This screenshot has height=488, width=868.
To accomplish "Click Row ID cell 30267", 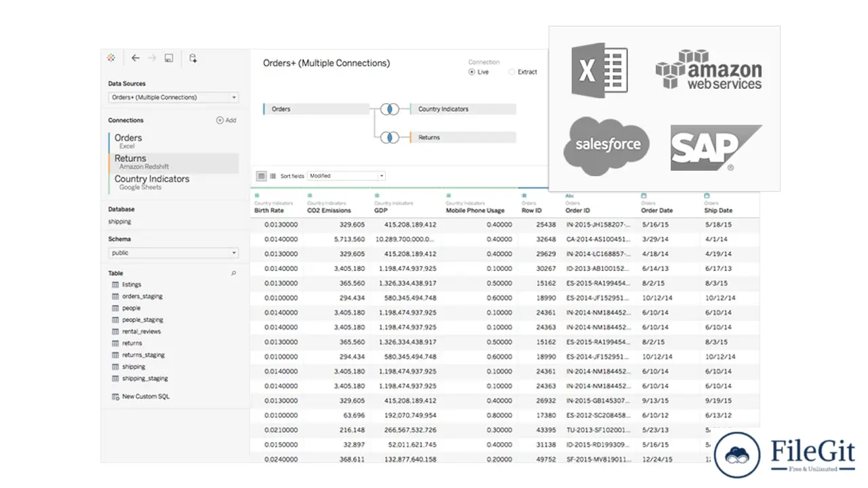I will (545, 268).
